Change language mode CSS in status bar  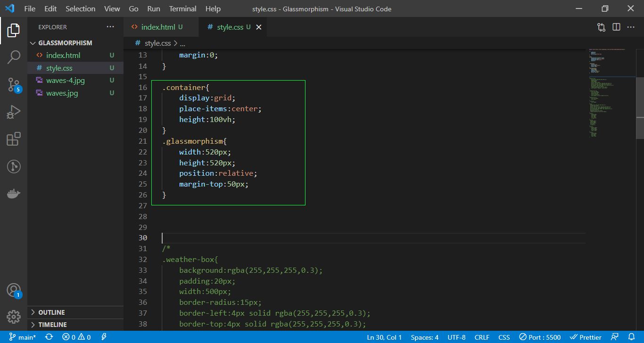point(504,337)
